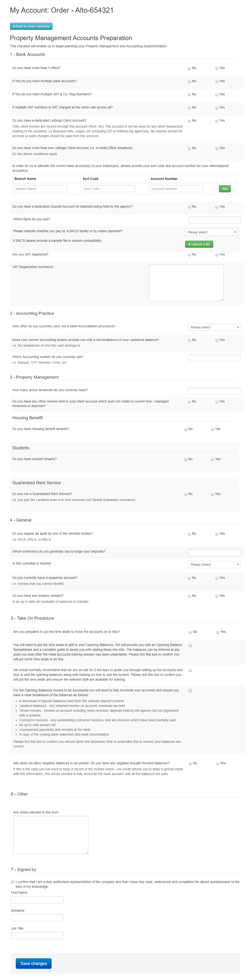Open the BACS or online payment dropdown
Screen dimensions: 250x980
pyautogui.click(x=211, y=232)
